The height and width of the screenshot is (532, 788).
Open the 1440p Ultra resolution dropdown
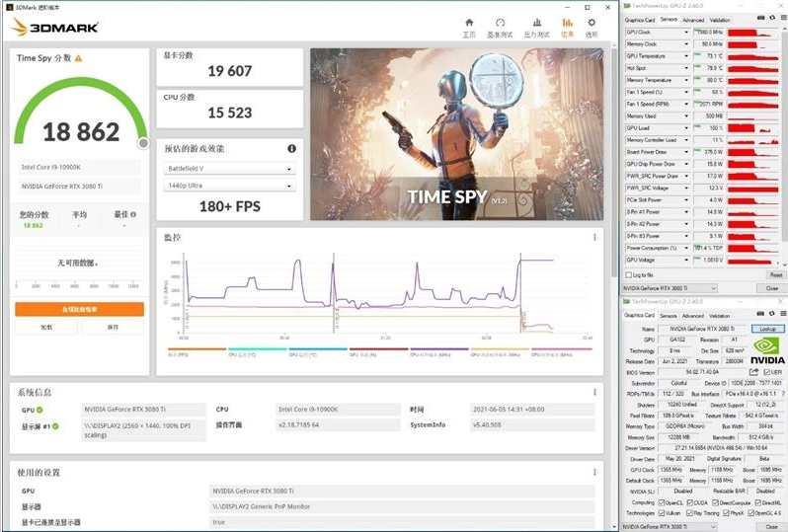tap(229, 185)
